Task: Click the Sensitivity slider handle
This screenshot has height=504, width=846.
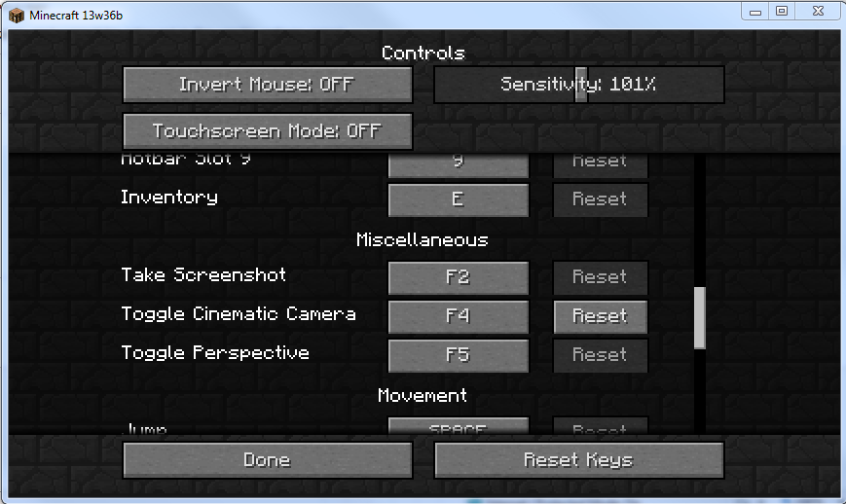Action: [581, 85]
